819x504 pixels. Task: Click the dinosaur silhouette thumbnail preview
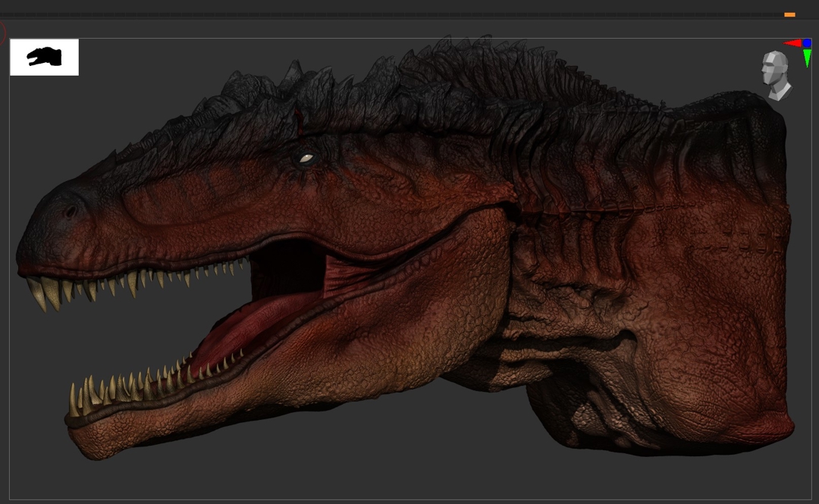44,58
